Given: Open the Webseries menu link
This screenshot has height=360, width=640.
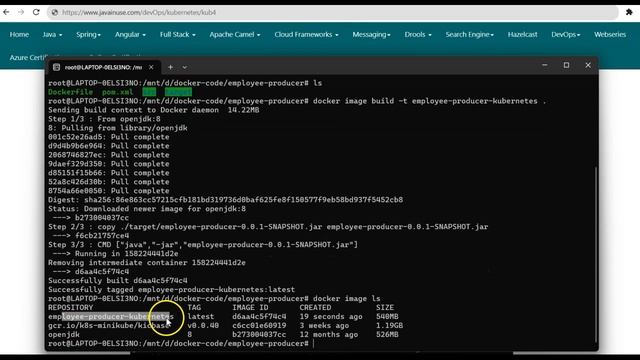Looking at the screenshot, I should [x=610, y=35].
